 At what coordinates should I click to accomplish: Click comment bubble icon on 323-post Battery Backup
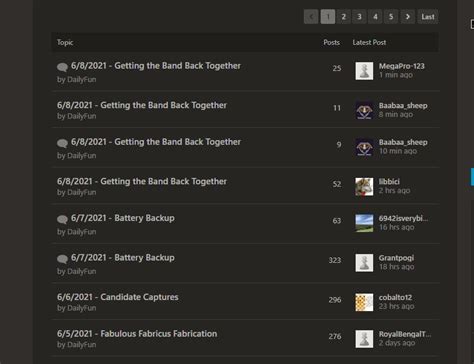[x=62, y=259]
